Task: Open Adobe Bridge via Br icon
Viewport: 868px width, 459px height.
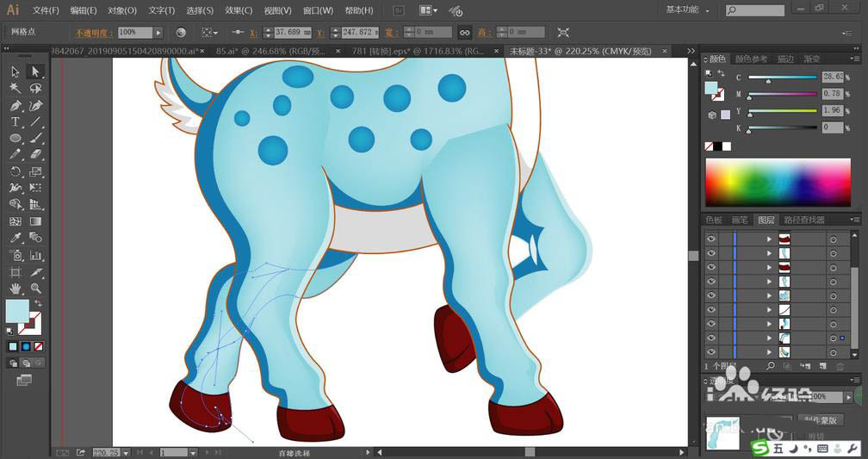Action: pyautogui.click(x=398, y=10)
